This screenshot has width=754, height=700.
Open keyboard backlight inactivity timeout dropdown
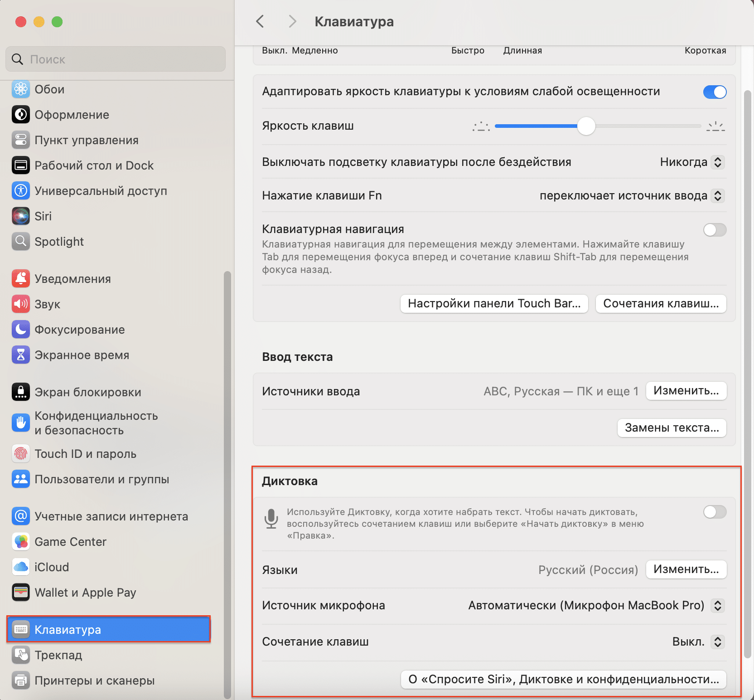tap(717, 162)
